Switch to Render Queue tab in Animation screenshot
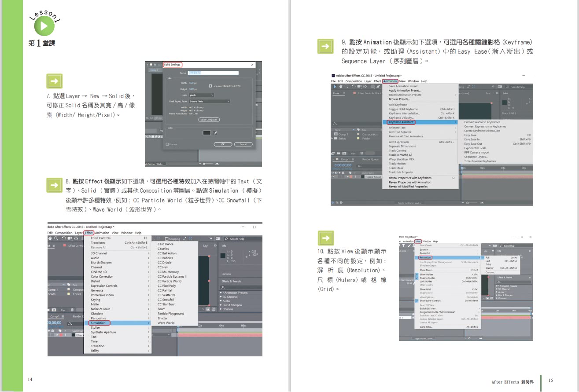579x392 pixels. coord(370,159)
